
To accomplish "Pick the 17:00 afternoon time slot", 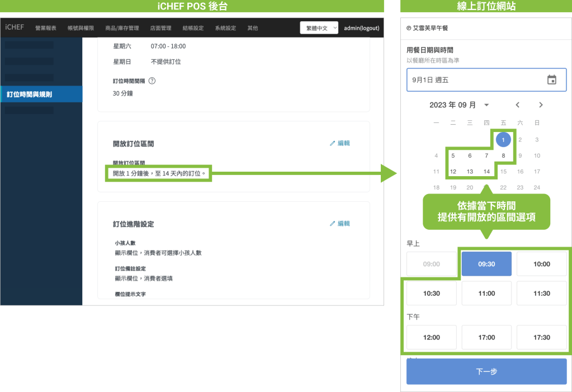I will 486,337.
